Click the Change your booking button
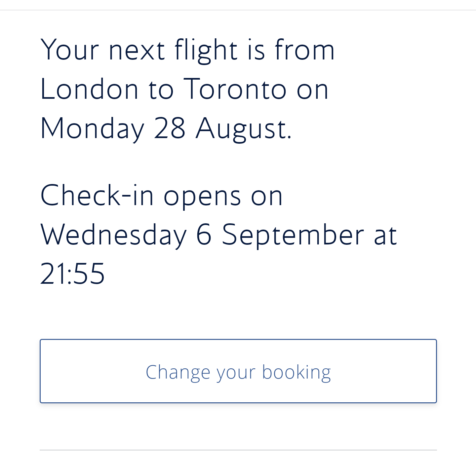The height and width of the screenshot is (476, 476). tap(238, 371)
